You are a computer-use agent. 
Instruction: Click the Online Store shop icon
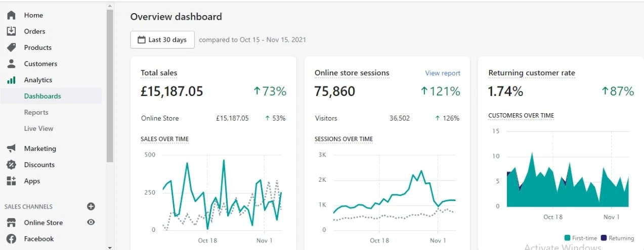coord(11,222)
